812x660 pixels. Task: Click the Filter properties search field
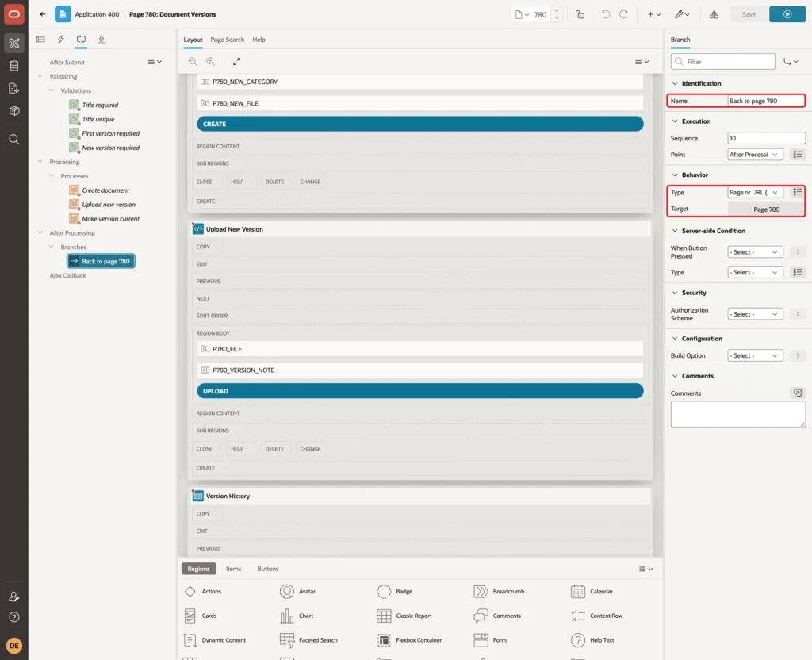[722, 62]
